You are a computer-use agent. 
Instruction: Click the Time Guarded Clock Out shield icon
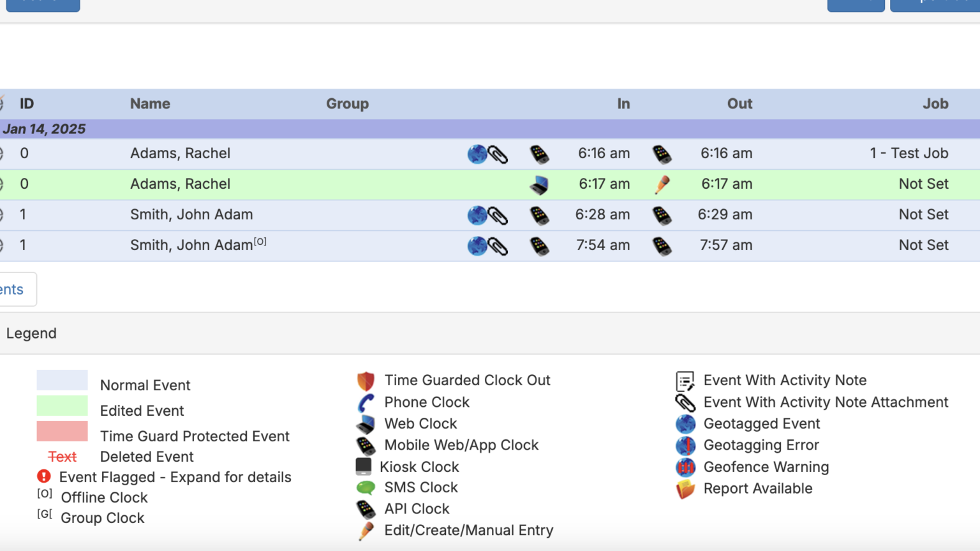[366, 381]
